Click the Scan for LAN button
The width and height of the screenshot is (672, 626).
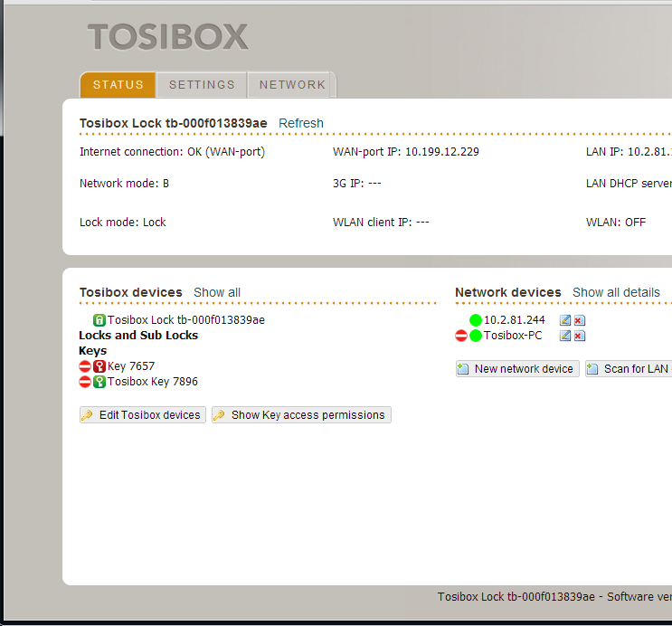629,369
